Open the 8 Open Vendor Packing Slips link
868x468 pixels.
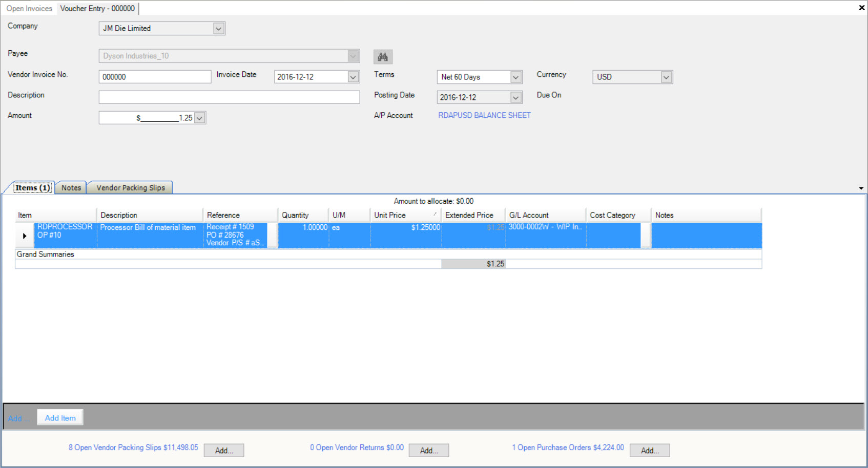tap(133, 448)
